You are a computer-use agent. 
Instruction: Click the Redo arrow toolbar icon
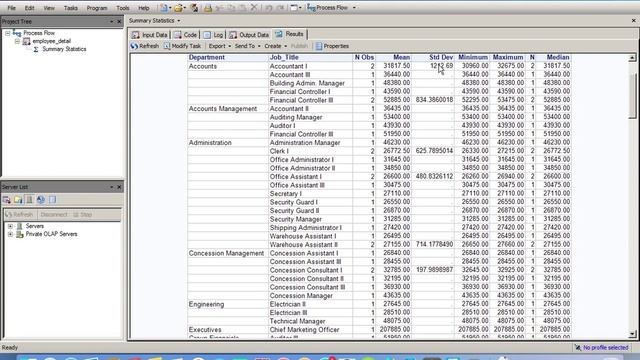[280, 8]
